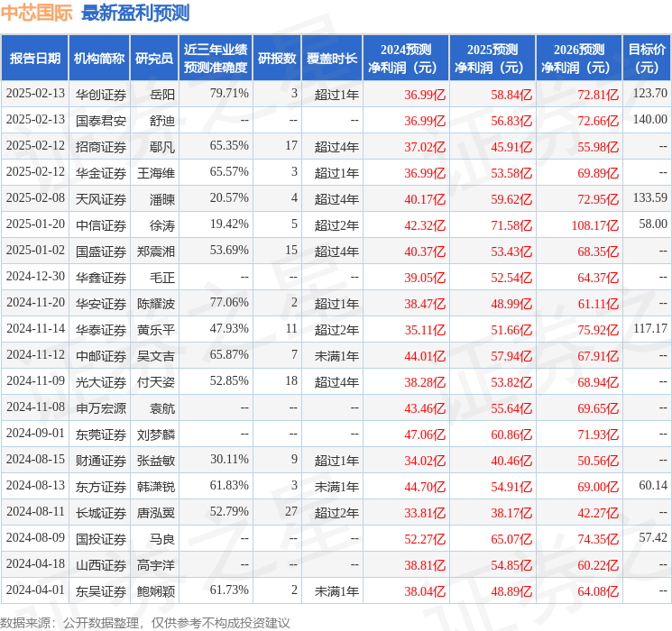Click the accuracy value 20.57%
The width and height of the screenshot is (672, 631).
pos(229,197)
